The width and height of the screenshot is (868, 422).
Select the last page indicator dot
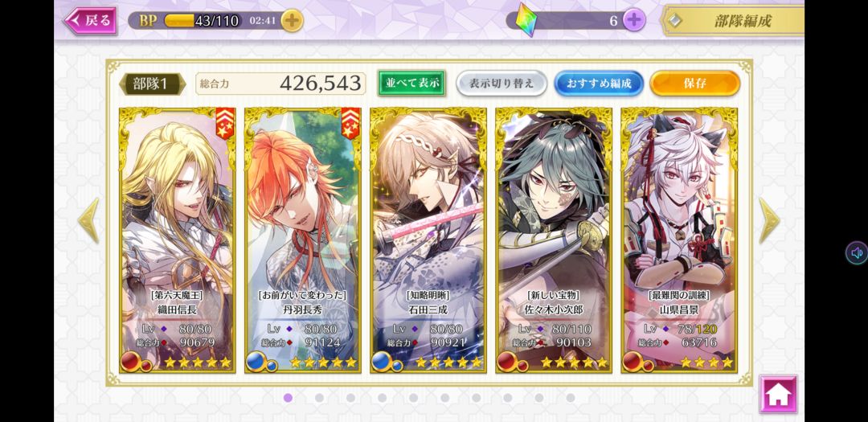click(570, 398)
